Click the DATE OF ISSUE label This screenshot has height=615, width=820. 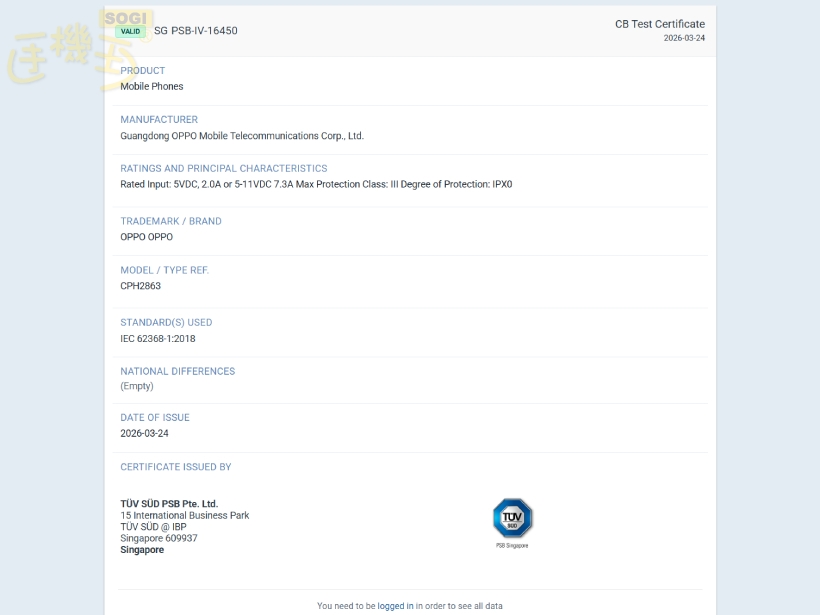(x=155, y=418)
